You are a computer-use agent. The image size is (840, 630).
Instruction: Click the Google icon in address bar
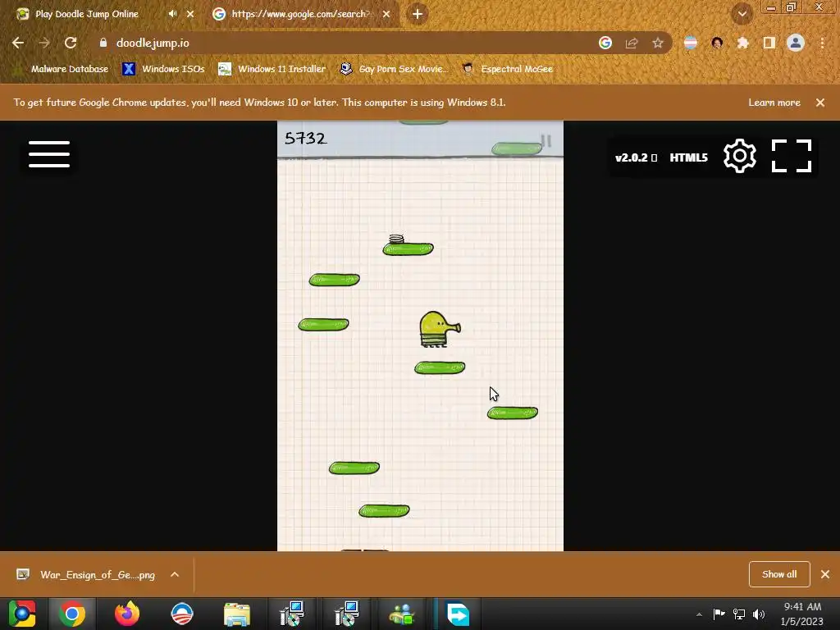pyautogui.click(x=605, y=43)
